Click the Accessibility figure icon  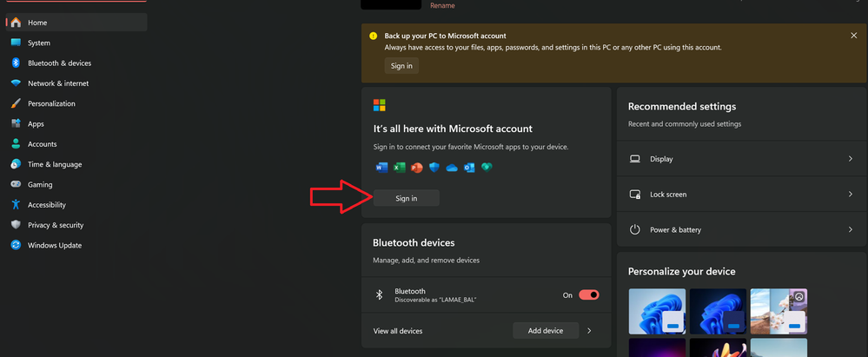16,205
